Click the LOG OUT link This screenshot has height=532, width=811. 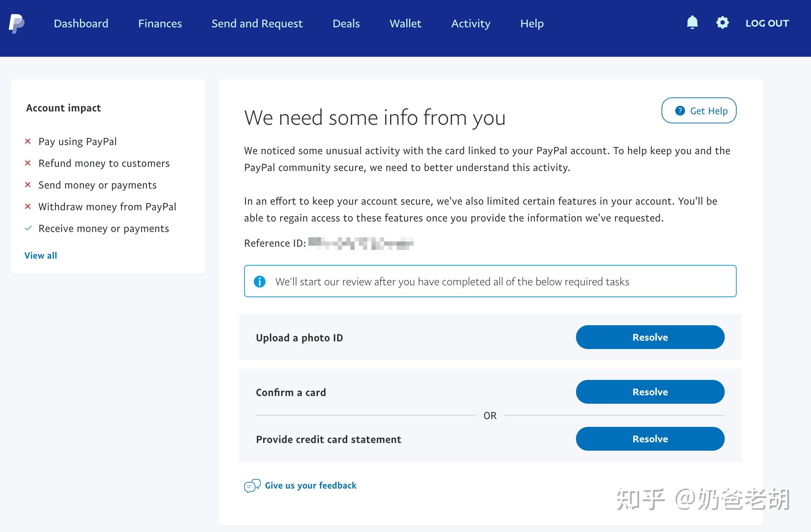pos(768,23)
